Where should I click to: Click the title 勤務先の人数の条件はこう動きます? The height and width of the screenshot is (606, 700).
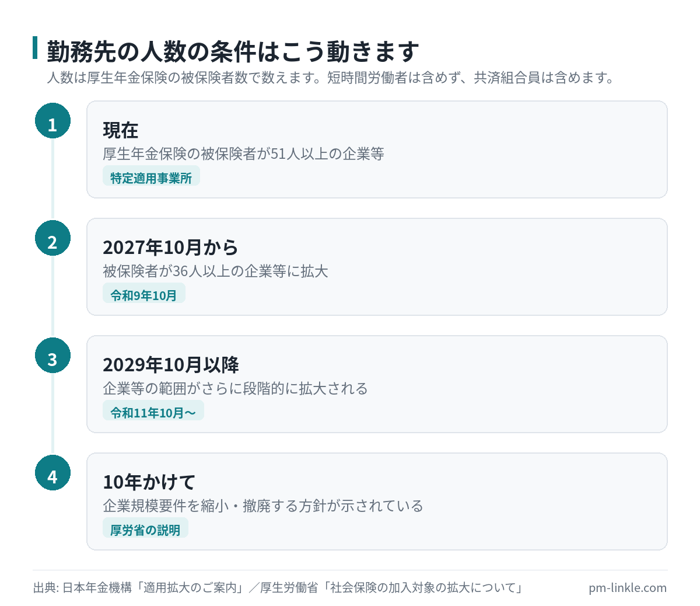coord(233,51)
